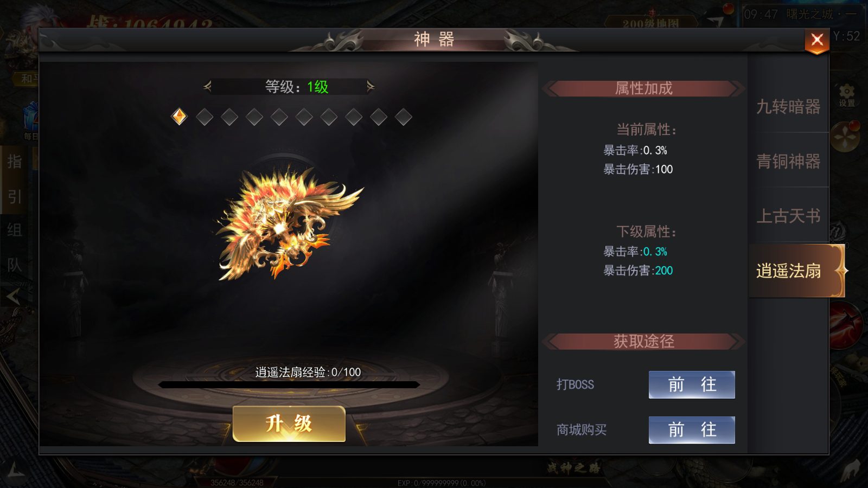This screenshot has height=488, width=868.
Task: Click the gold 升级 upgrade button
Action: 289,423
